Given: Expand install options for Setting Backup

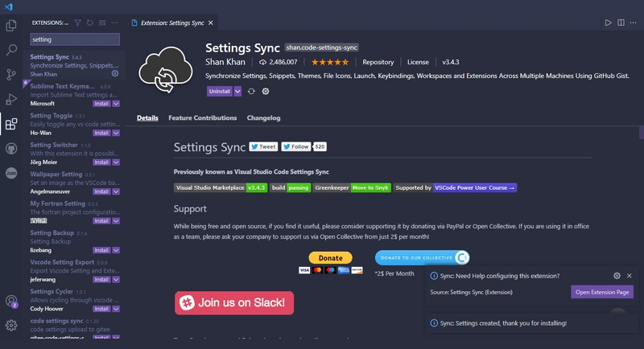Looking at the screenshot, I should click(x=116, y=250).
